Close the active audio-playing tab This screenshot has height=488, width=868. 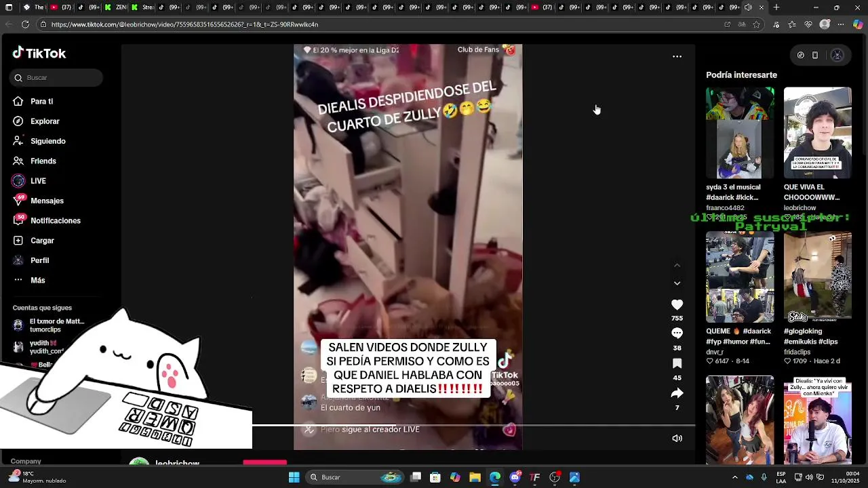click(x=761, y=7)
